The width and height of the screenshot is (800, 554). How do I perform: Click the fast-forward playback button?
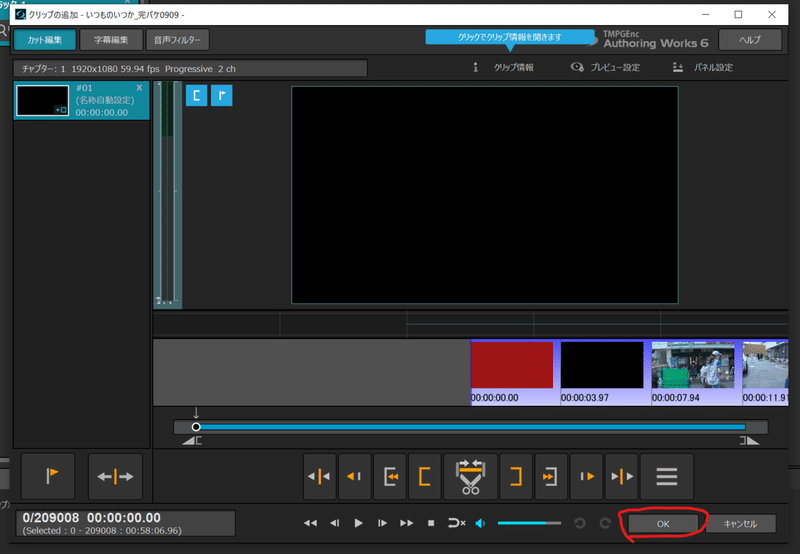407,523
